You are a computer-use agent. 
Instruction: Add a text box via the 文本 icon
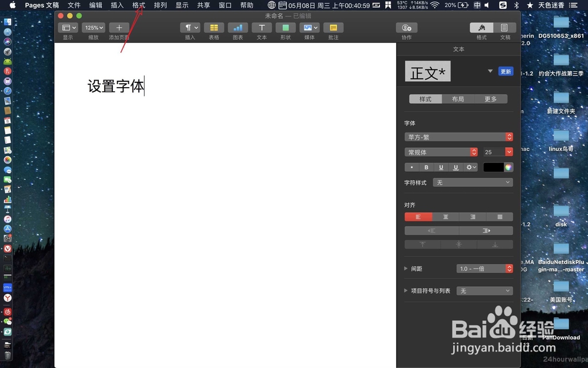(x=262, y=28)
